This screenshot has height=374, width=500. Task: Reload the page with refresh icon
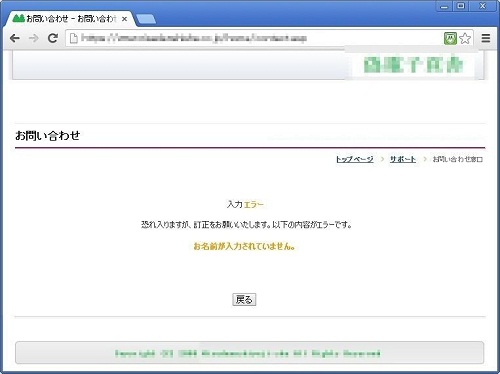point(53,38)
